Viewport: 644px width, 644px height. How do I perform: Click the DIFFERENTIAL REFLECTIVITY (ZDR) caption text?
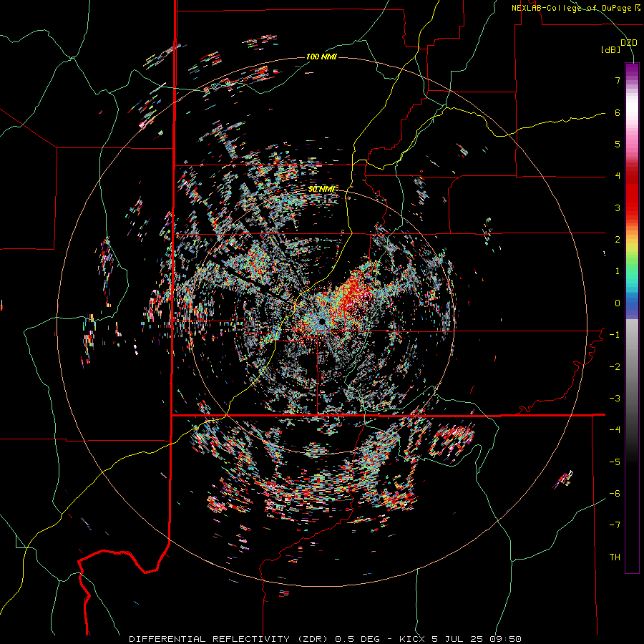click(230, 639)
